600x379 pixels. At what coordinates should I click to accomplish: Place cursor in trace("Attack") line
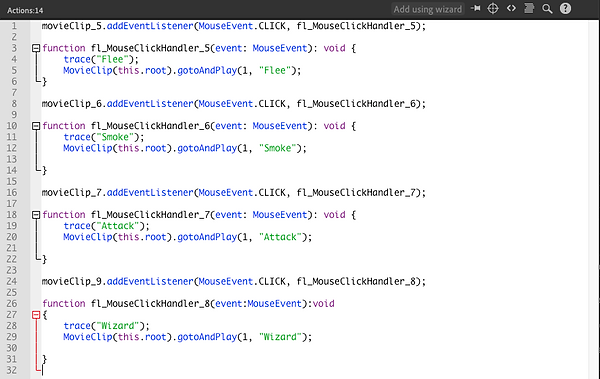point(106,226)
